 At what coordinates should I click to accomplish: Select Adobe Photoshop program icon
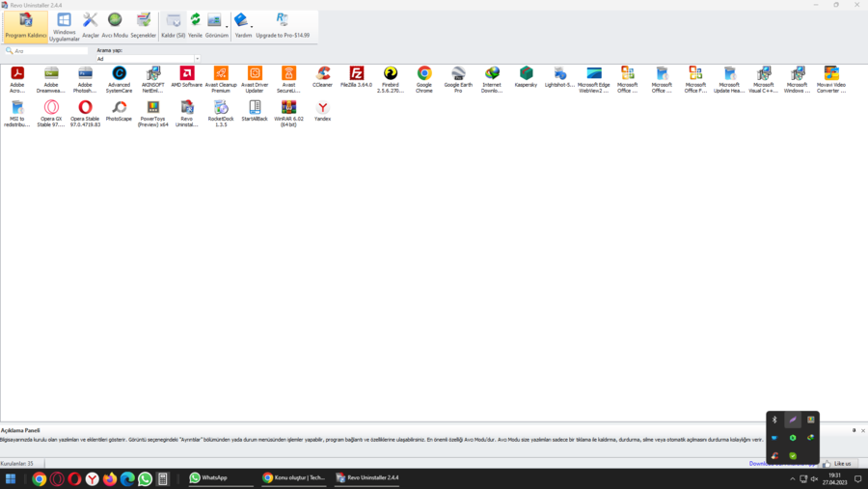point(85,79)
